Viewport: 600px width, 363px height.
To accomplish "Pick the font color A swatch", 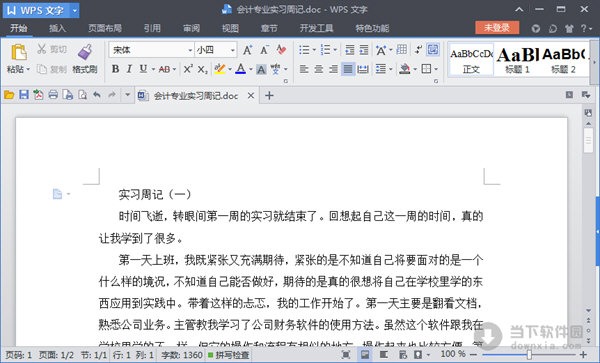I will [x=240, y=69].
